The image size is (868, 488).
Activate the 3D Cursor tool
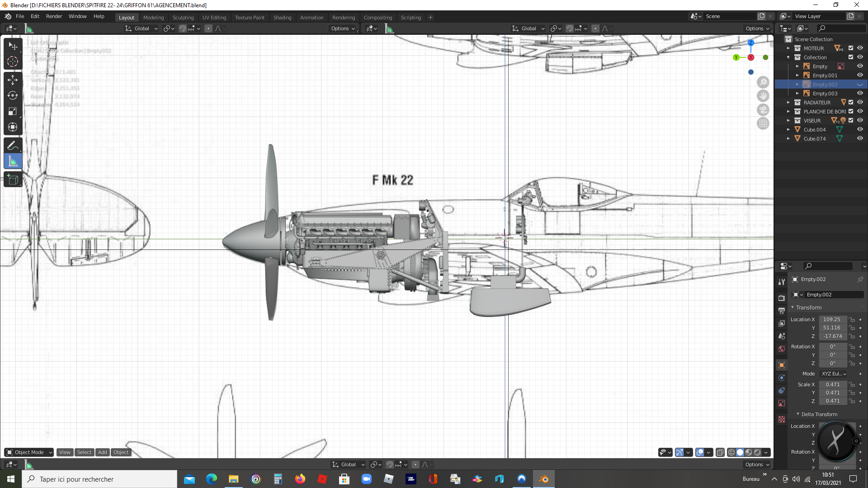coord(13,61)
